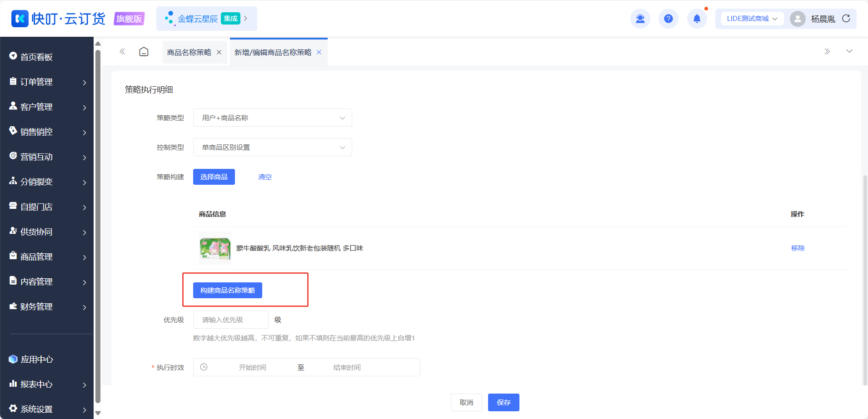Expand the LIDE测试商城 store selector

[x=752, y=19]
